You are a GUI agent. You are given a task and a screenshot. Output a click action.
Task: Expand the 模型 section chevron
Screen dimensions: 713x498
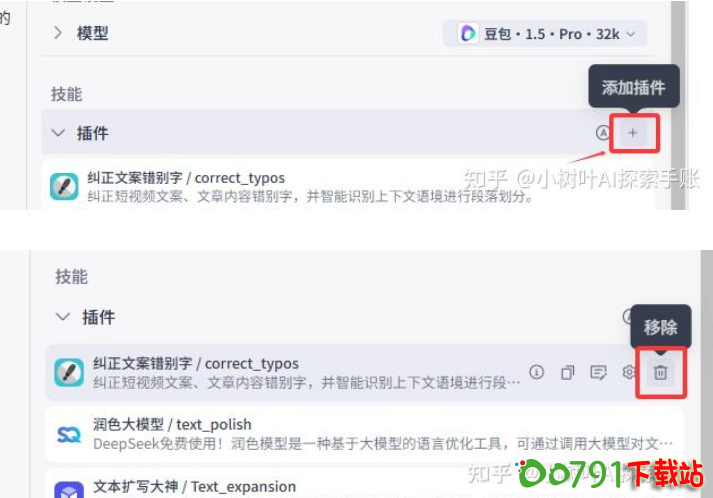(57, 33)
